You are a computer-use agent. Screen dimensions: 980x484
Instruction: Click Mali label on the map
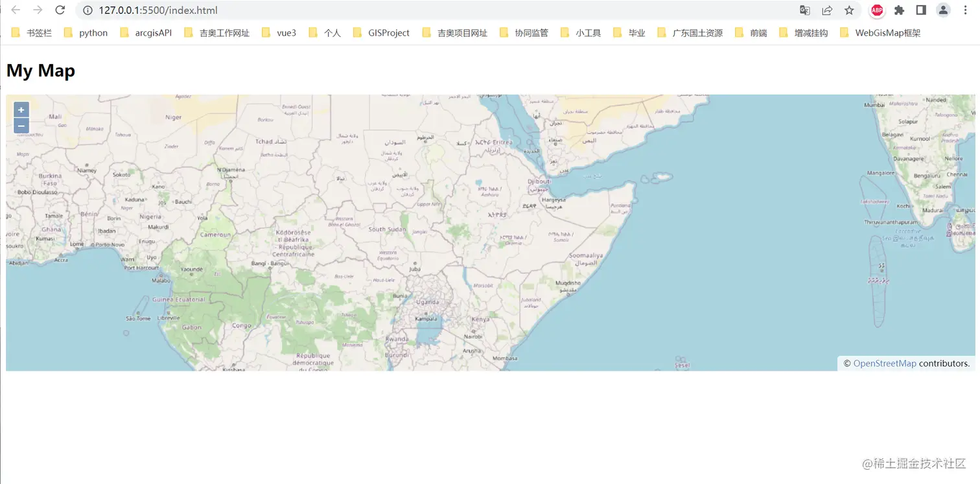coord(55,117)
